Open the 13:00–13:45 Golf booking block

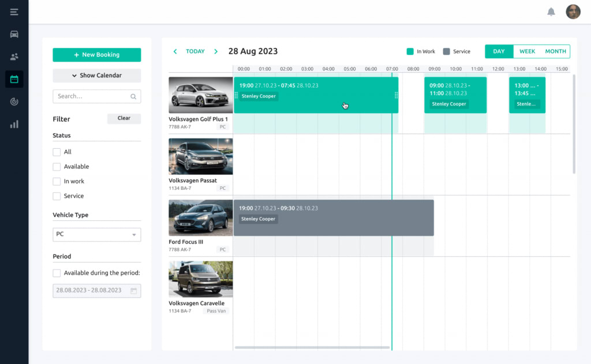click(x=527, y=95)
